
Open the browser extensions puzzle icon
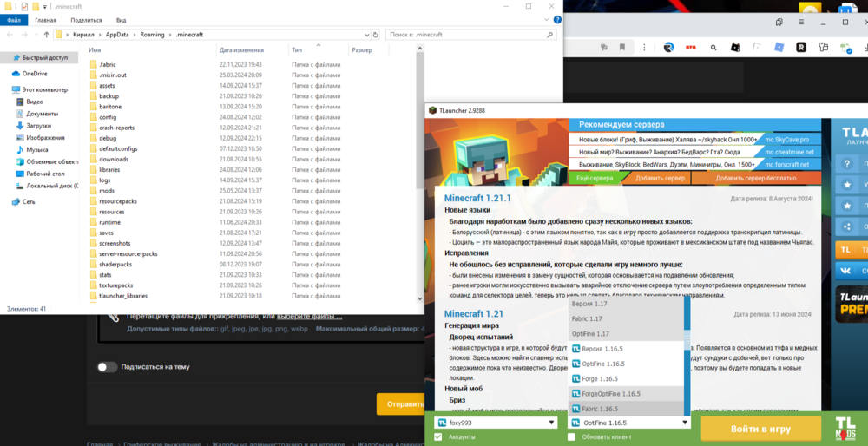point(823,48)
